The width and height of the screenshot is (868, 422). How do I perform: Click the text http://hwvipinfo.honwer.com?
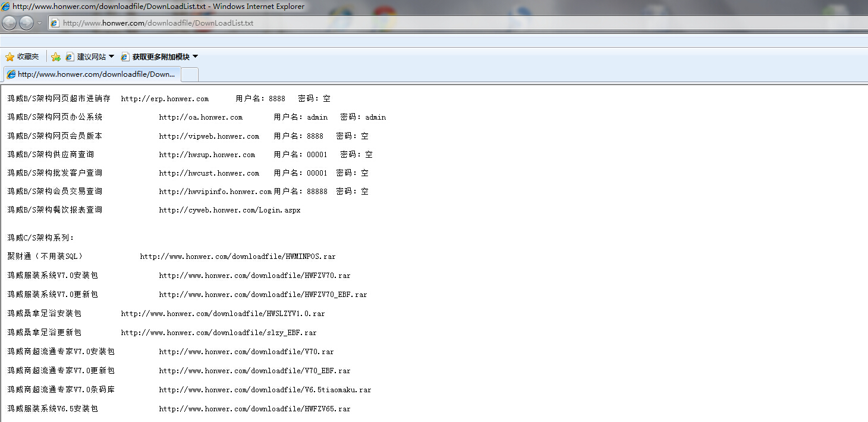(215, 192)
